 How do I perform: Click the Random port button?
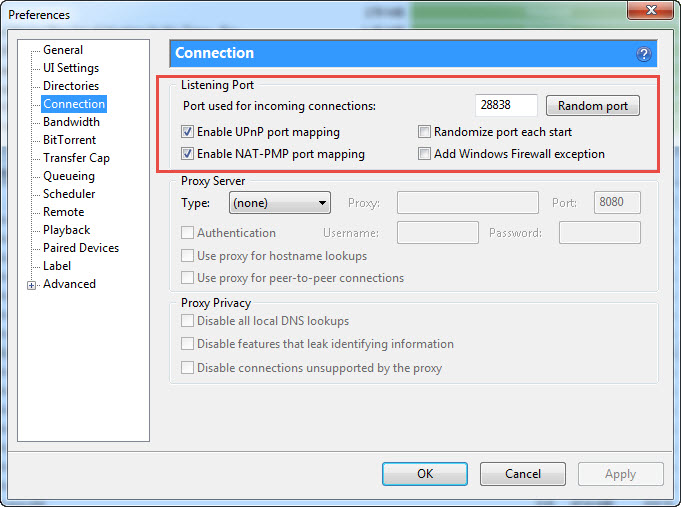pos(592,106)
